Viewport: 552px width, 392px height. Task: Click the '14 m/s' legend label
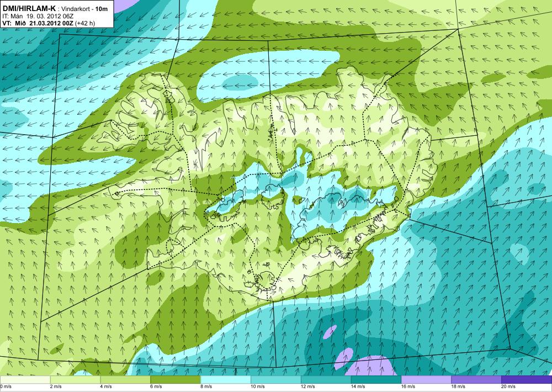[x=358, y=386]
